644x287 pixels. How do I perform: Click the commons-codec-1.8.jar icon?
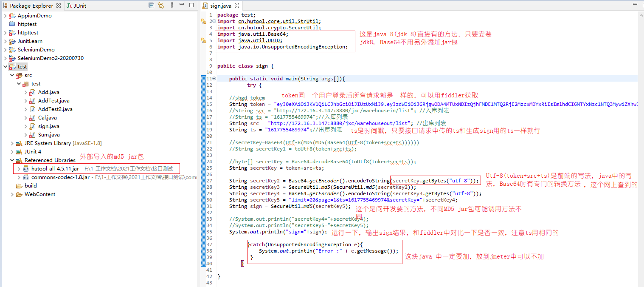pyautogui.click(x=26, y=177)
